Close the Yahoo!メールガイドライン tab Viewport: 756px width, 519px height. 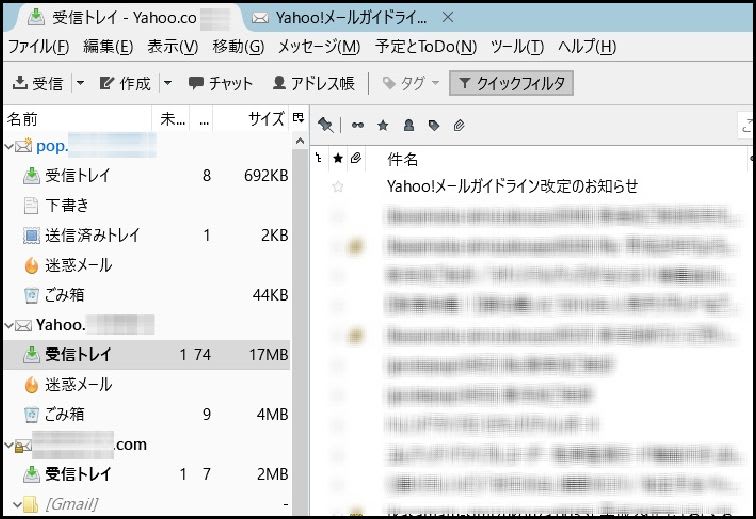coord(447,18)
